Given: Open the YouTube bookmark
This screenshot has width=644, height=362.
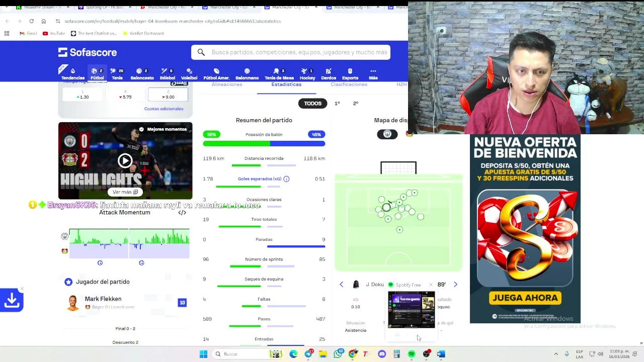Looking at the screenshot, I should (54, 34).
